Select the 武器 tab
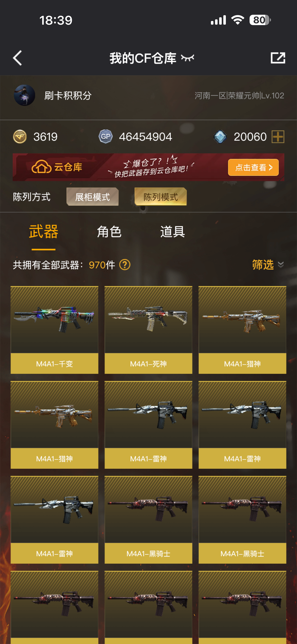This screenshot has height=644, width=297. (x=44, y=231)
